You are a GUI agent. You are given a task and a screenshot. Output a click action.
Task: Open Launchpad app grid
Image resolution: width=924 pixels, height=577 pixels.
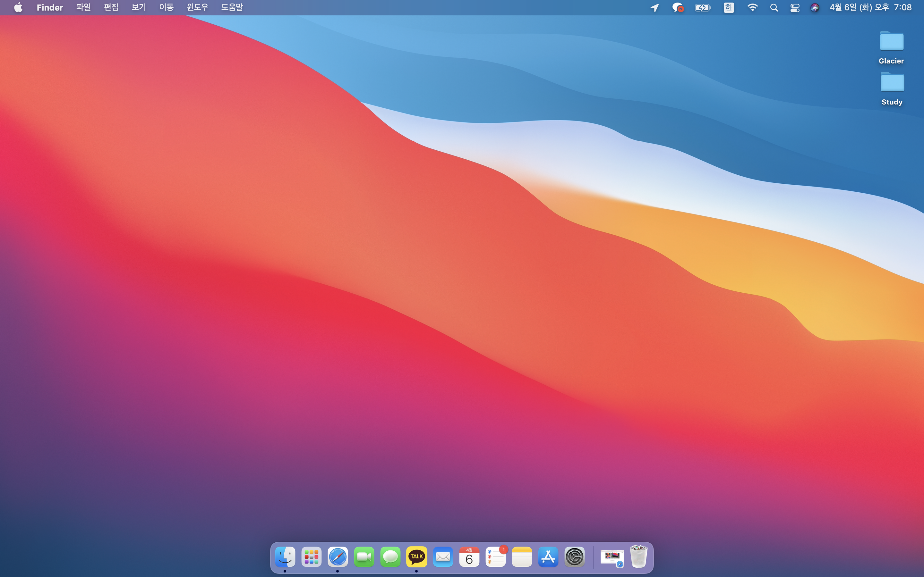coord(311,557)
